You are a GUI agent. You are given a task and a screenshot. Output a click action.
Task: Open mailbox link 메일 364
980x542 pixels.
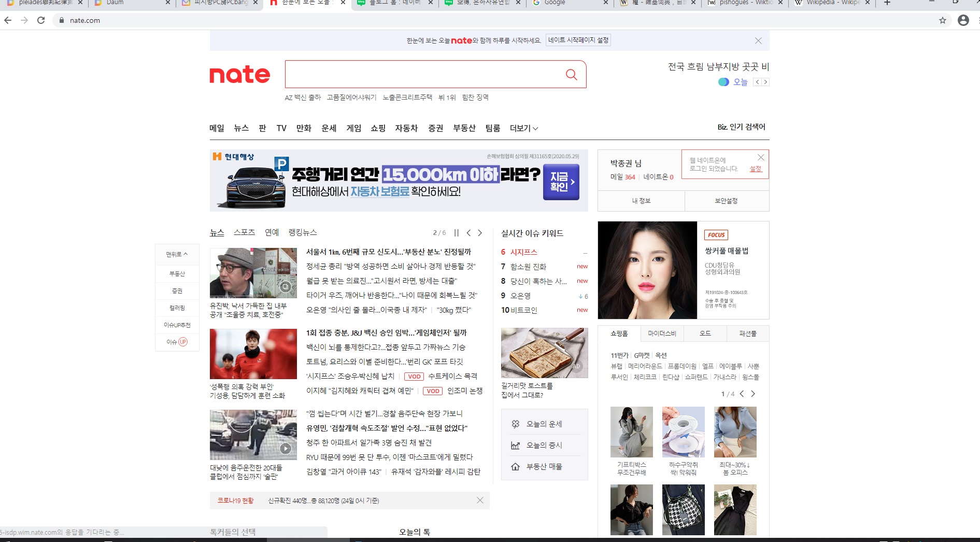pyautogui.click(x=622, y=177)
